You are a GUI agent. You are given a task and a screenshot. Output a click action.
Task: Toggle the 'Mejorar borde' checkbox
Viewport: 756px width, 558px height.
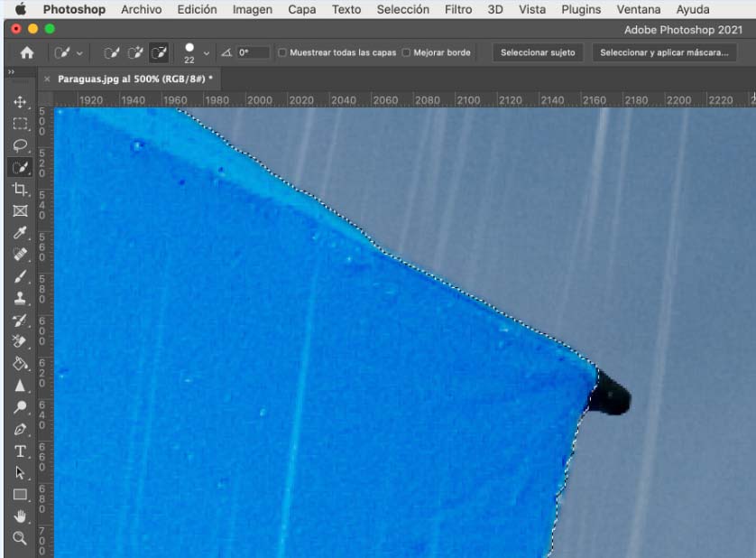406,53
